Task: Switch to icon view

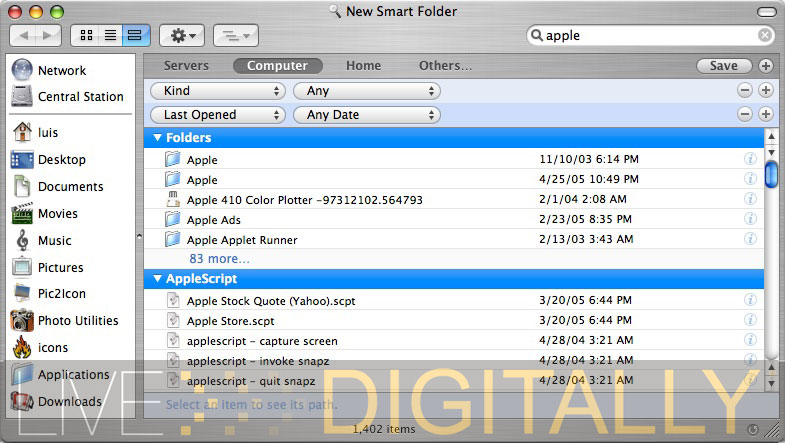Action: tap(86, 35)
